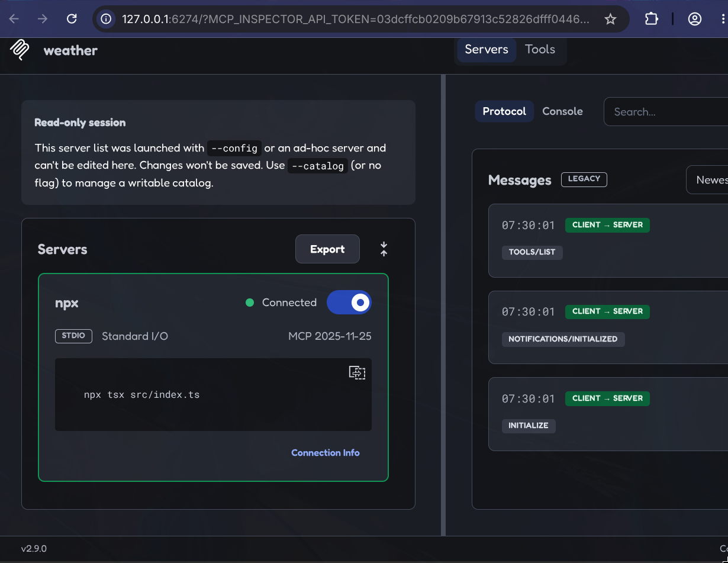Collapse the Servers list with the arrows icon
This screenshot has height=563, width=728.
pos(384,249)
